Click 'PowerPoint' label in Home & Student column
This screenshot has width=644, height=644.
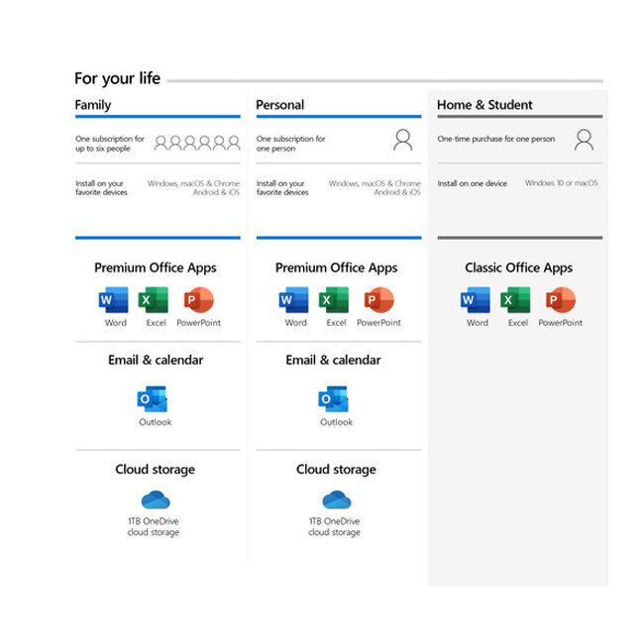pos(561,323)
